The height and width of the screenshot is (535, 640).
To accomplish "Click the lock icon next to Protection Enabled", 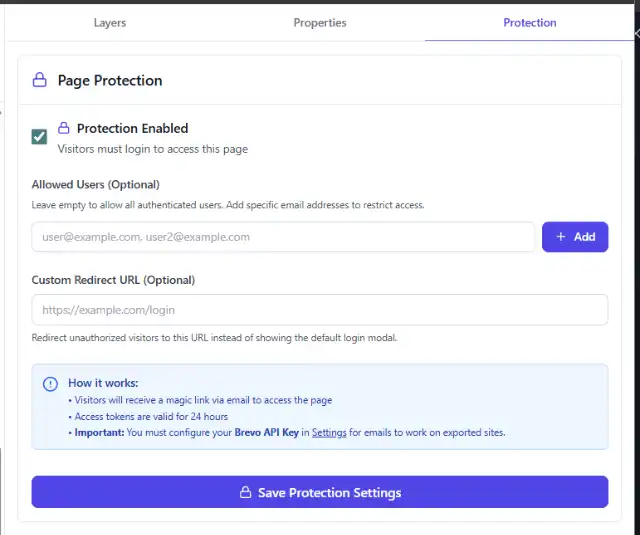I will [x=64, y=128].
